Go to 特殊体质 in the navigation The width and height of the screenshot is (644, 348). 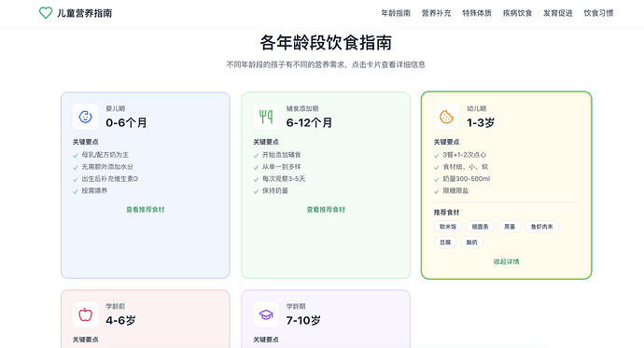coord(477,13)
